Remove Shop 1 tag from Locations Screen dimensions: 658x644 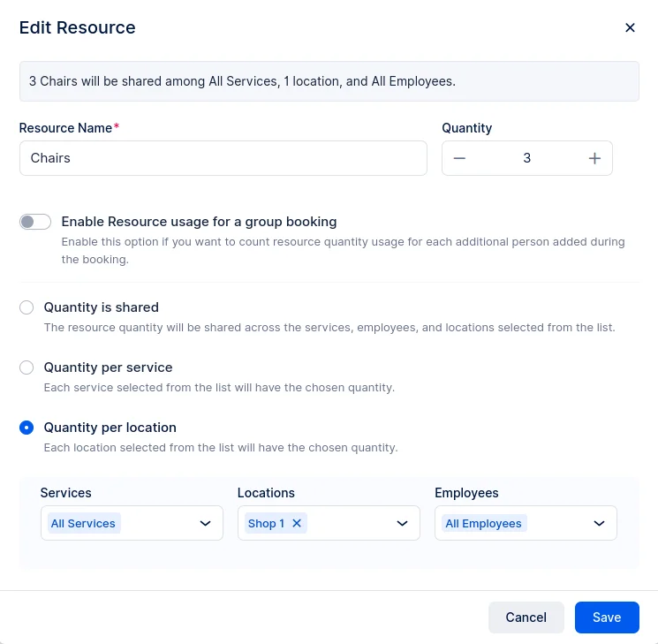(297, 523)
